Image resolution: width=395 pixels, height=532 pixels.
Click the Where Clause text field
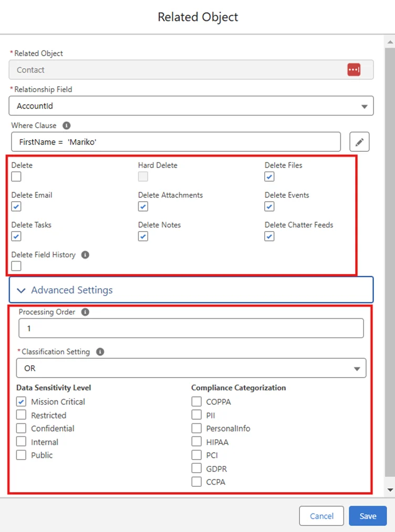(176, 142)
